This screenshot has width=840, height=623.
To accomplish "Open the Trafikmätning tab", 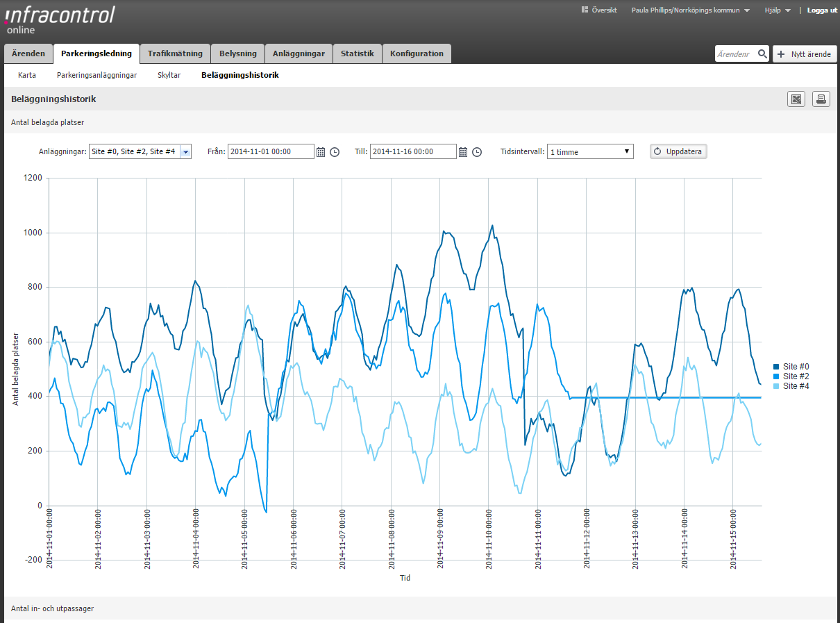I will pos(175,53).
